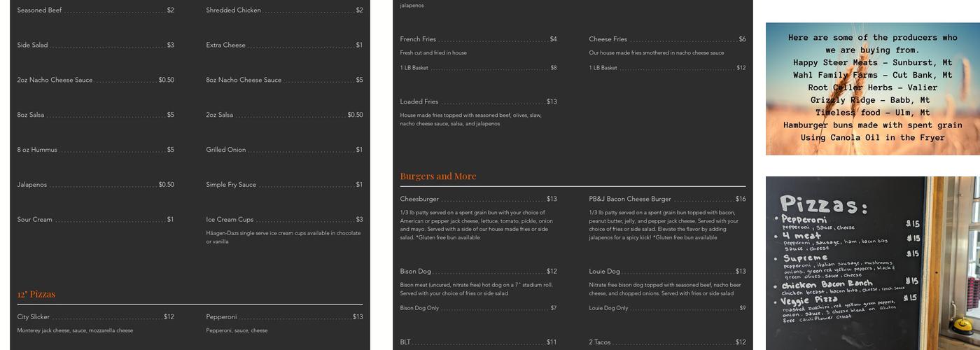Viewport: 980px width, 350px height.
Task: Select the Shredded Chicken add-on
Action: pos(234,10)
